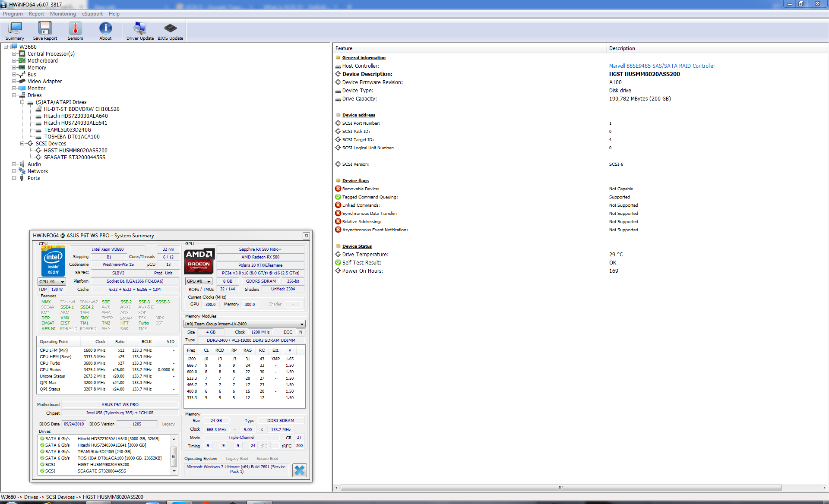Open the Report menu
Screen dimensions: 829x504
point(36,14)
